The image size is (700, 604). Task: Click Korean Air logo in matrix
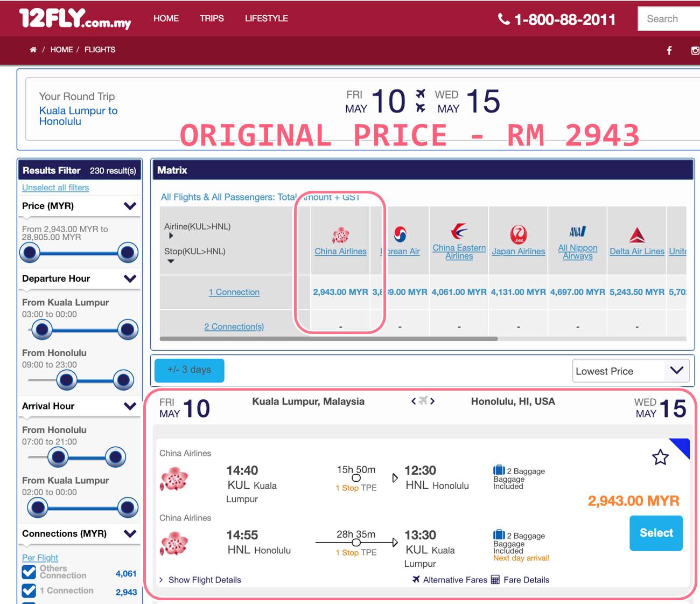(x=400, y=234)
